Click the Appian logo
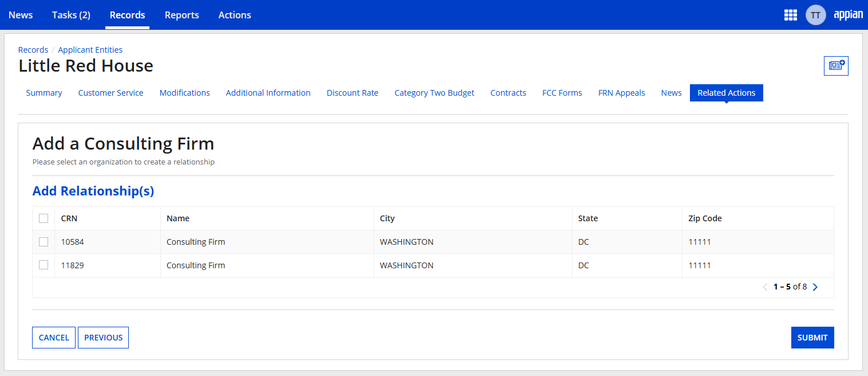Viewport: 868px width, 376px height. tap(848, 15)
